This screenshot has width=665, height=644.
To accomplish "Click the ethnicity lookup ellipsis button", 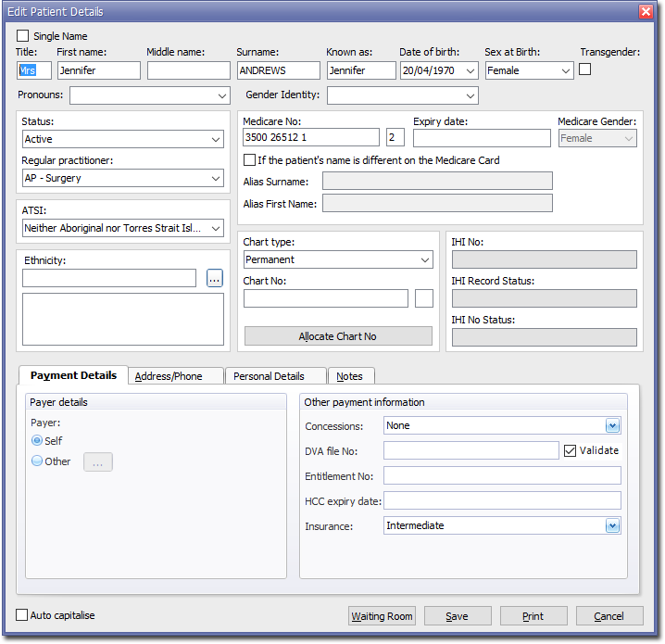I will tap(215, 278).
